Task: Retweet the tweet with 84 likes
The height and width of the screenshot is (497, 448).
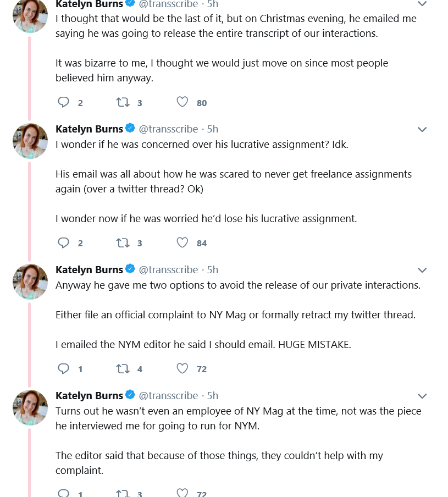Action: (x=123, y=243)
